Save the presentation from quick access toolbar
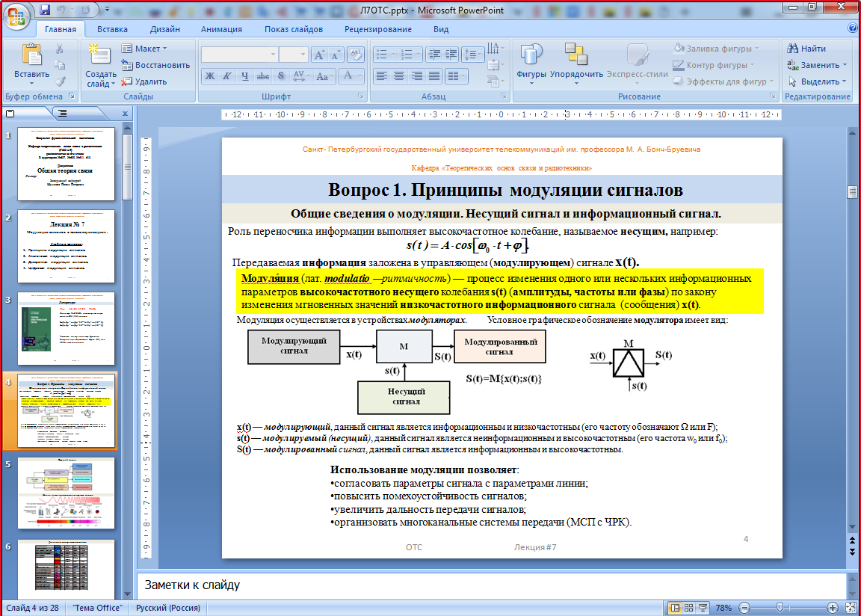The image size is (861, 616). [x=45, y=10]
